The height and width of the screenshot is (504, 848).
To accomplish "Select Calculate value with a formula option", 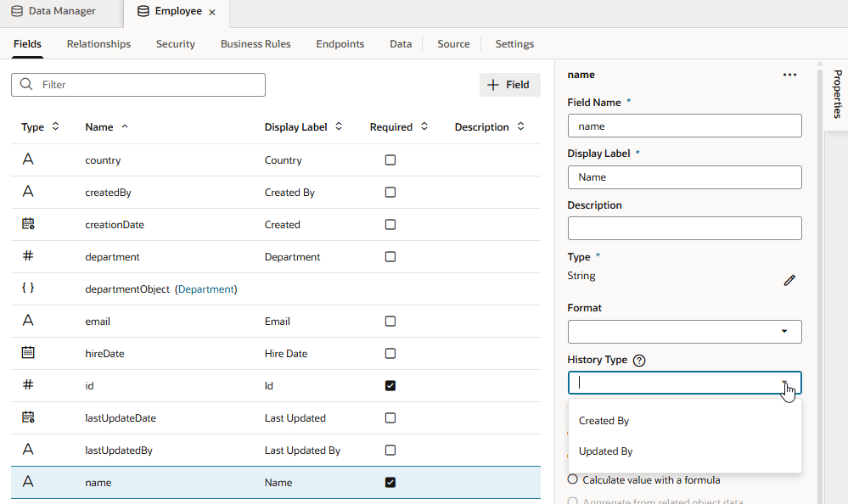I will 573,479.
